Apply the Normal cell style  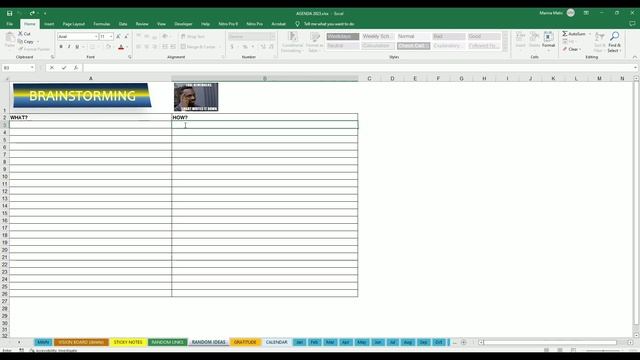[413, 36]
